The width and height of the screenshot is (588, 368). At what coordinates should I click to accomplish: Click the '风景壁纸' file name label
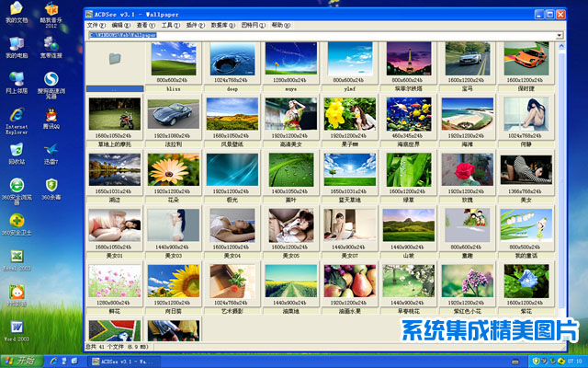click(x=232, y=144)
